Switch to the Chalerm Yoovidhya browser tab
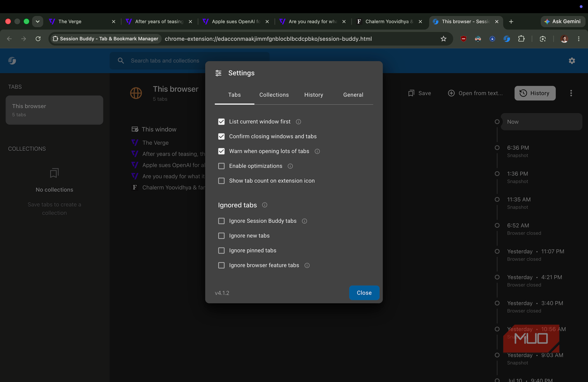 pyautogui.click(x=389, y=21)
